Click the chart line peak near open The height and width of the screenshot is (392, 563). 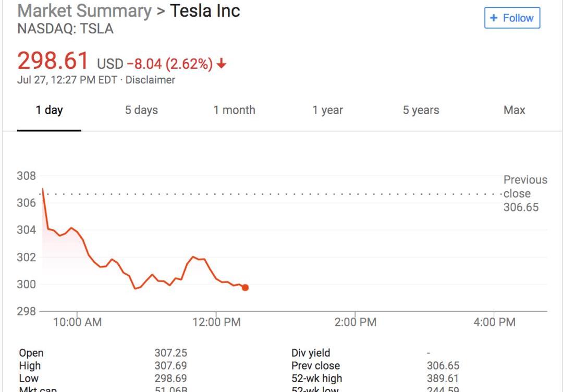(43, 189)
